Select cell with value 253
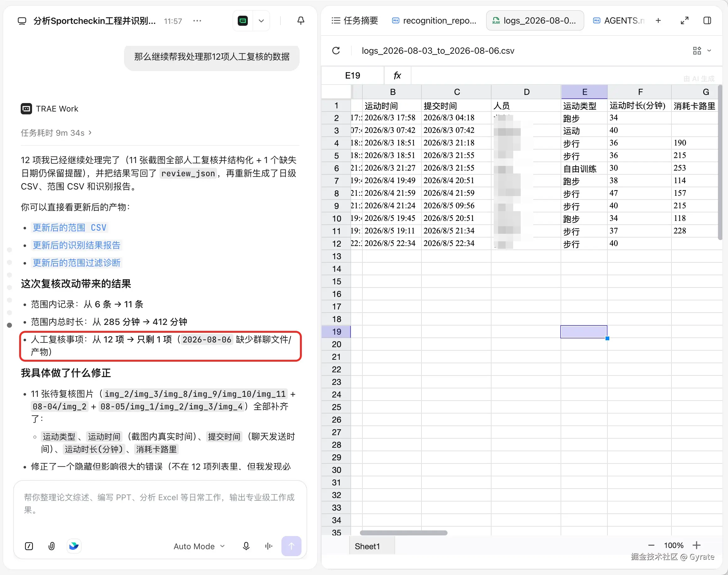Screen dimensions: 728x575 [695, 168]
